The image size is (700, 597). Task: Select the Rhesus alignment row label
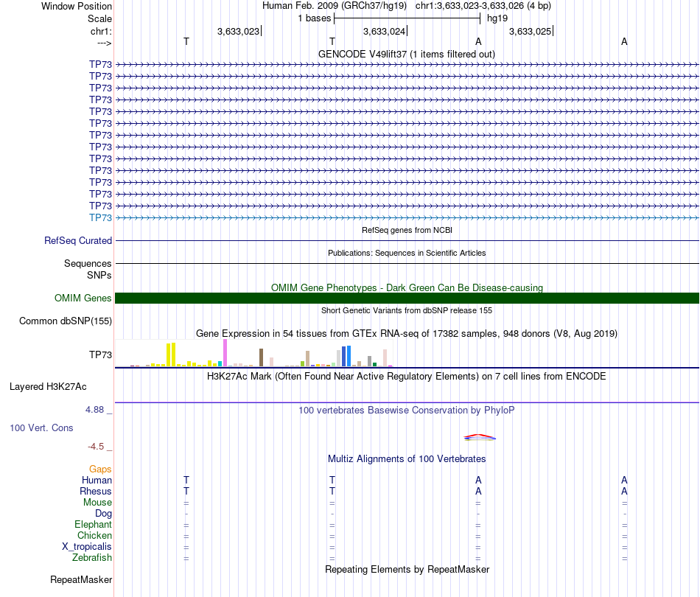(x=96, y=491)
